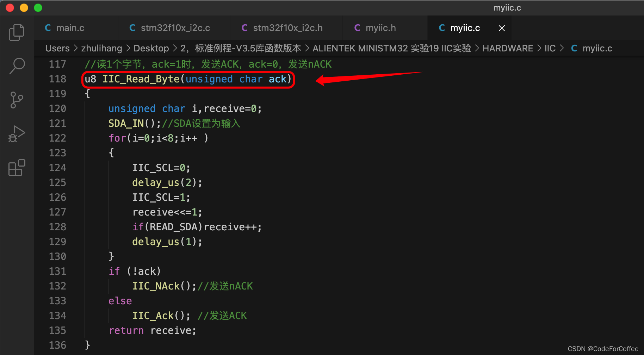
Task: Click line number 131 in the gutter
Action: click(57, 271)
